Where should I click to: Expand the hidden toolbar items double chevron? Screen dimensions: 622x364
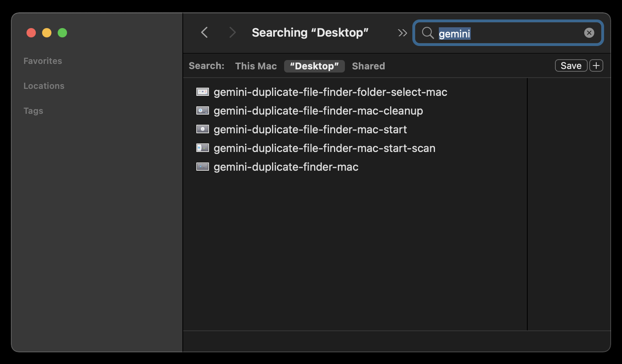pos(402,33)
